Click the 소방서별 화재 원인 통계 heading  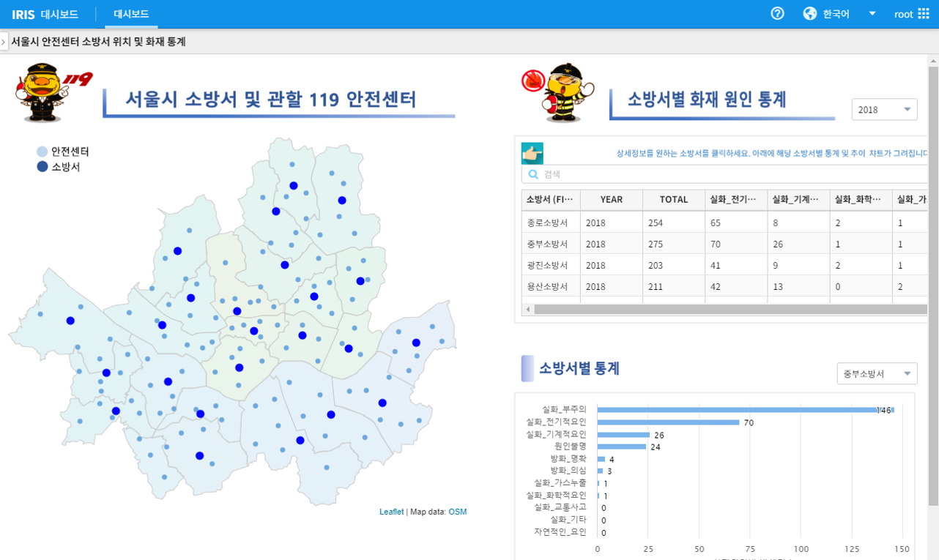pos(707,100)
